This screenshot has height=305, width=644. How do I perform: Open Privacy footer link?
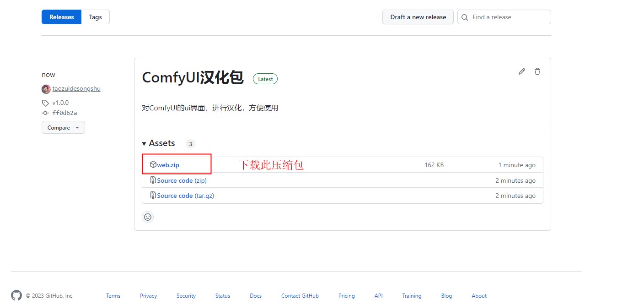pyautogui.click(x=148, y=296)
